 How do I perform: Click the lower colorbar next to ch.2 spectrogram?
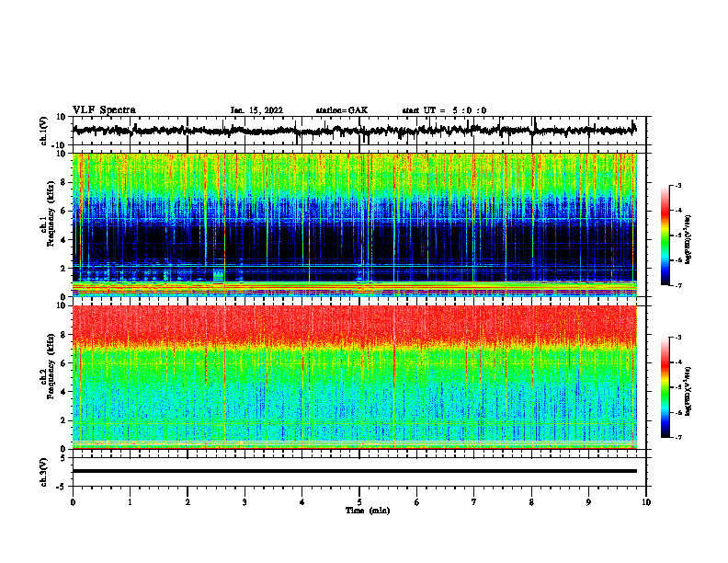point(665,387)
